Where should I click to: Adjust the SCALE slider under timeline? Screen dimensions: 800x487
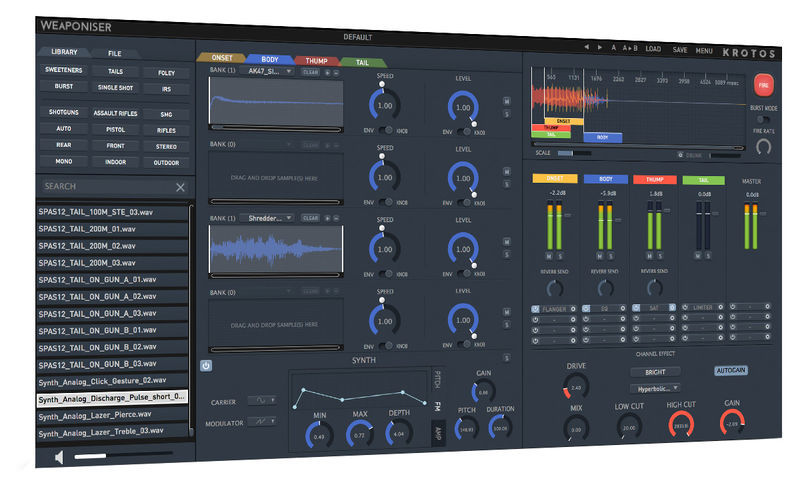(x=574, y=153)
